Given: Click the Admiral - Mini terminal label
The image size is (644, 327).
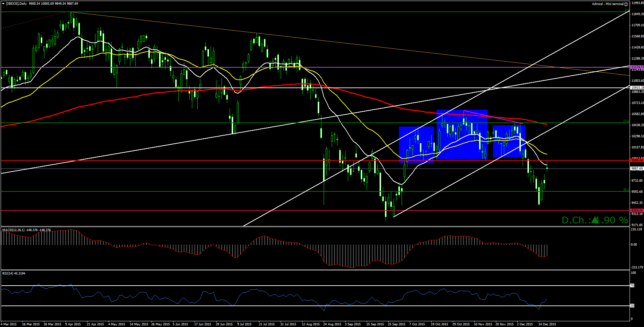Looking at the screenshot, I should tap(608, 4).
